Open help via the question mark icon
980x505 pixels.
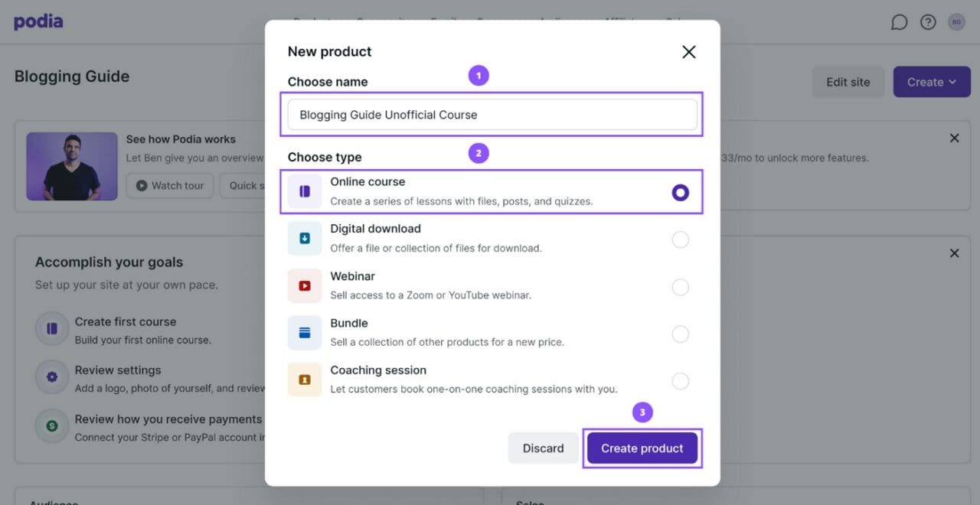coord(928,21)
